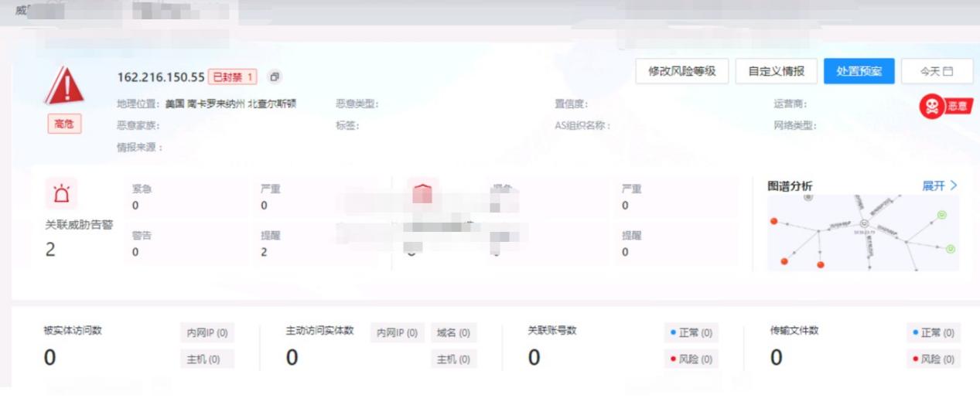
Task: Click 正常 (0) under 关联账号数
Action: click(691, 333)
